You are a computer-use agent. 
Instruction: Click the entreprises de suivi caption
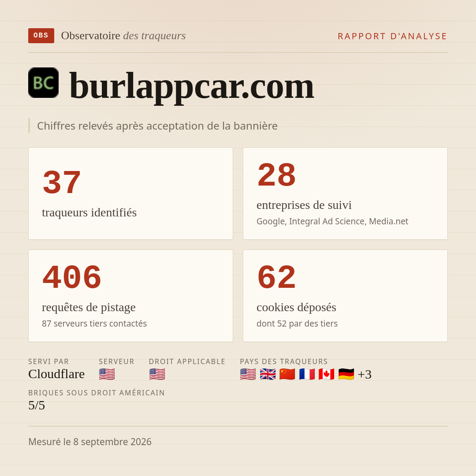click(304, 205)
